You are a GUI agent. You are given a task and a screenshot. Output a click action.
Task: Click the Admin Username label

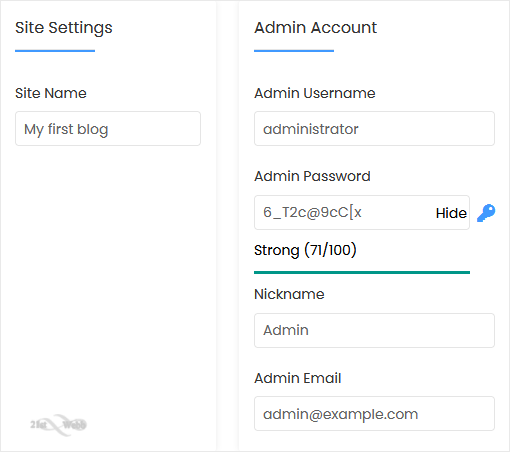click(x=315, y=93)
